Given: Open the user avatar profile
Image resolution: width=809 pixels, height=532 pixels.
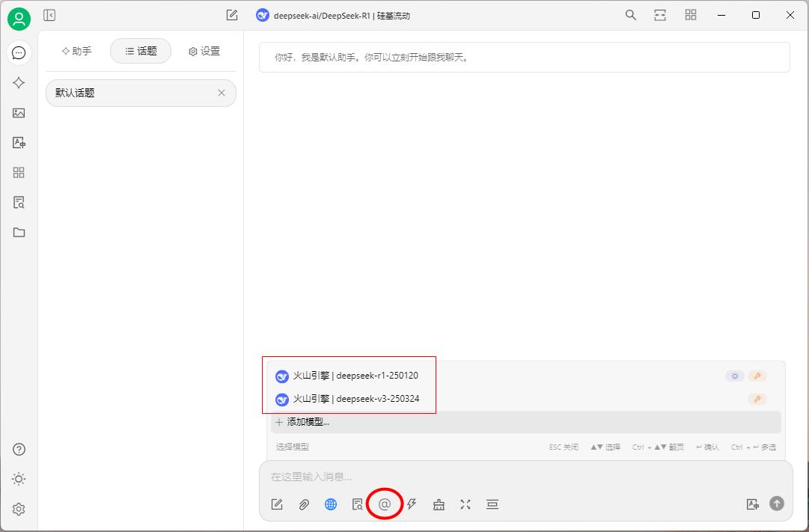Looking at the screenshot, I should pos(19,19).
